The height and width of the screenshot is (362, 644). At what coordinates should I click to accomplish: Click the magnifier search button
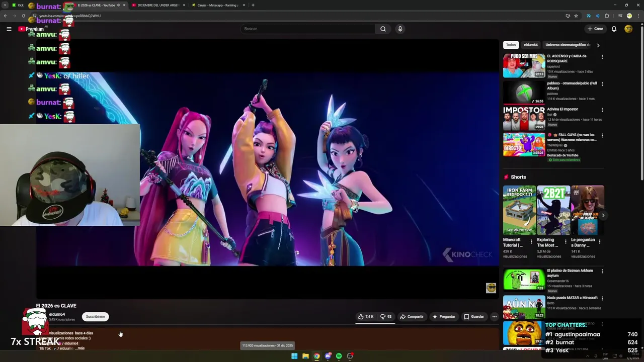tap(383, 29)
